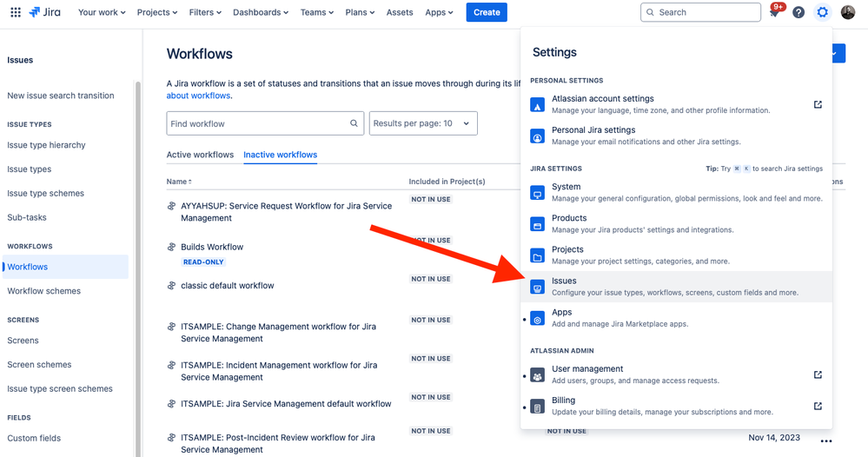868x457 pixels.
Task: Click the magnifier icon in Find workflow
Action: click(354, 123)
